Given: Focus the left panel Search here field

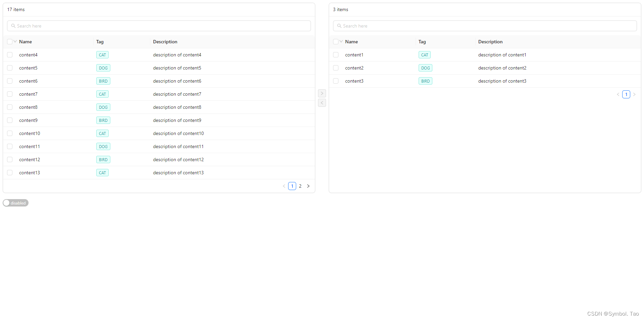Looking at the screenshot, I should (x=159, y=26).
